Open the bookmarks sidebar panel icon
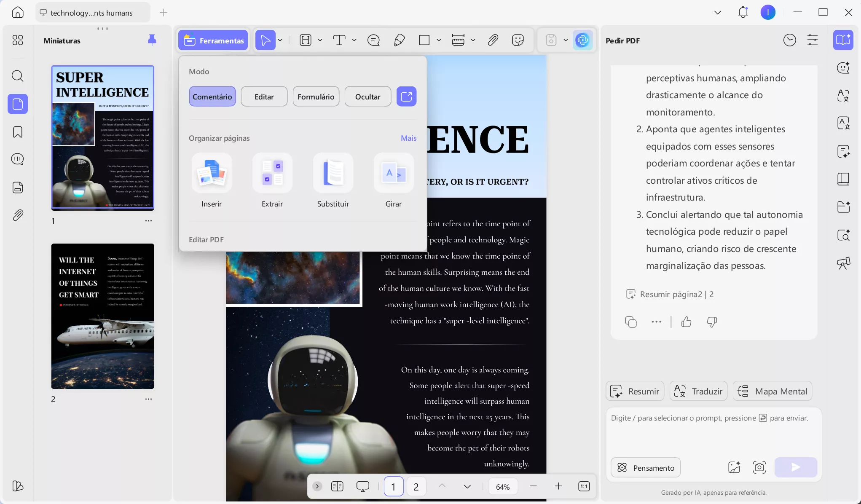Viewport: 861px width, 504px height. tap(18, 132)
